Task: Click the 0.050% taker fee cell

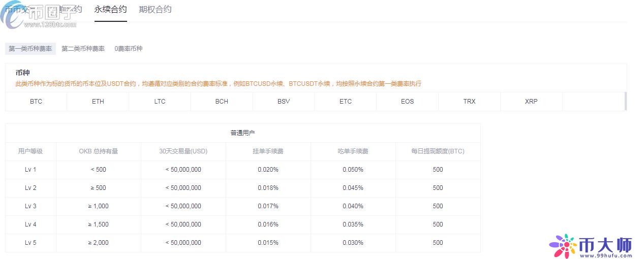Action: click(353, 170)
